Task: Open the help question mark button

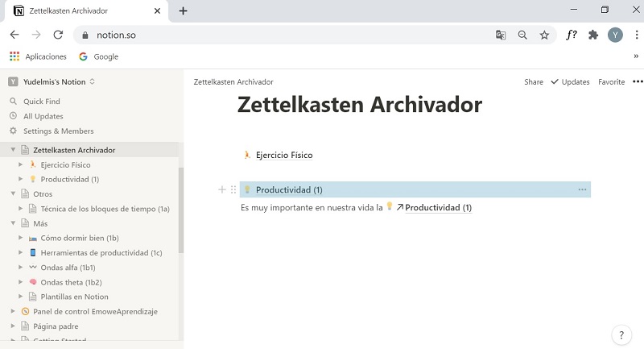Action: tap(621, 334)
